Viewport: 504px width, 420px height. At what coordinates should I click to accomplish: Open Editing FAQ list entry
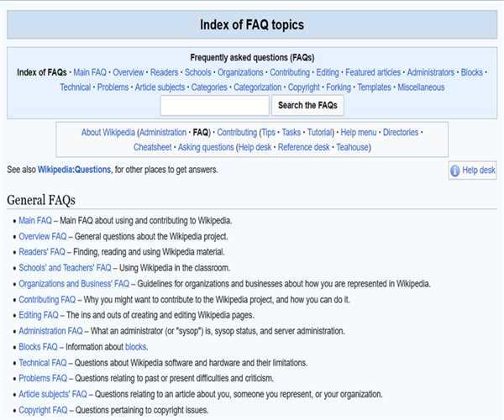[x=39, y=315]
